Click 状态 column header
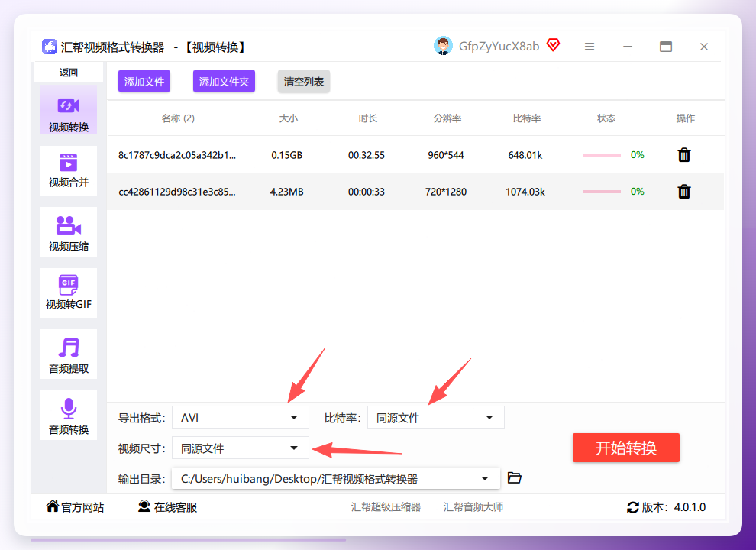This screenshot has height=550, width=756. click(606, 118)
